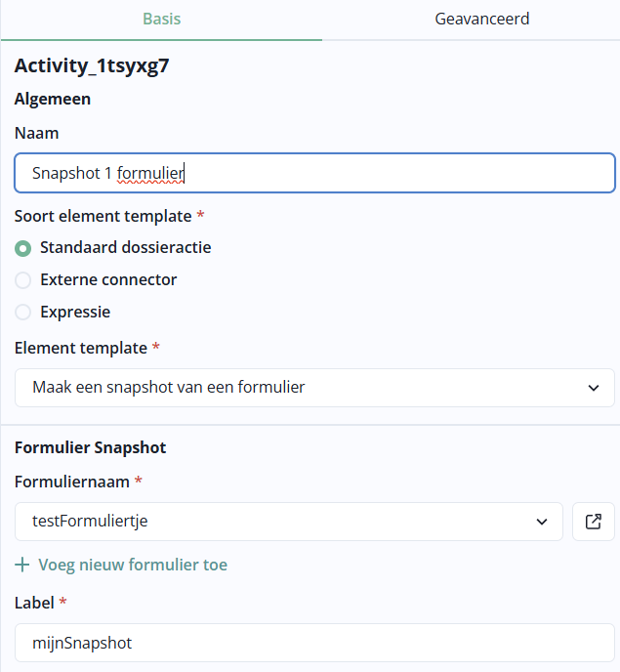
Task: Click the Formulier Snapshot section header
Action: point(90,447)
